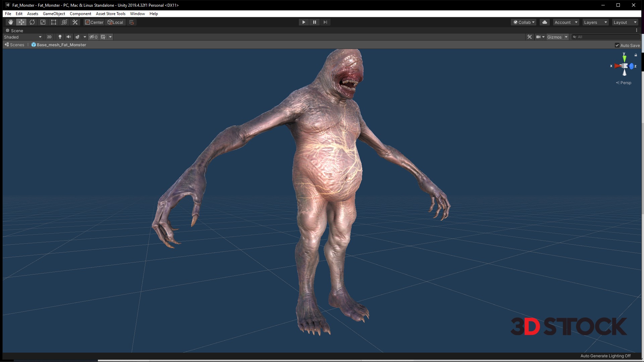Toggle 2D view mode
644x362 pixels.
click(x=49, y=37)
